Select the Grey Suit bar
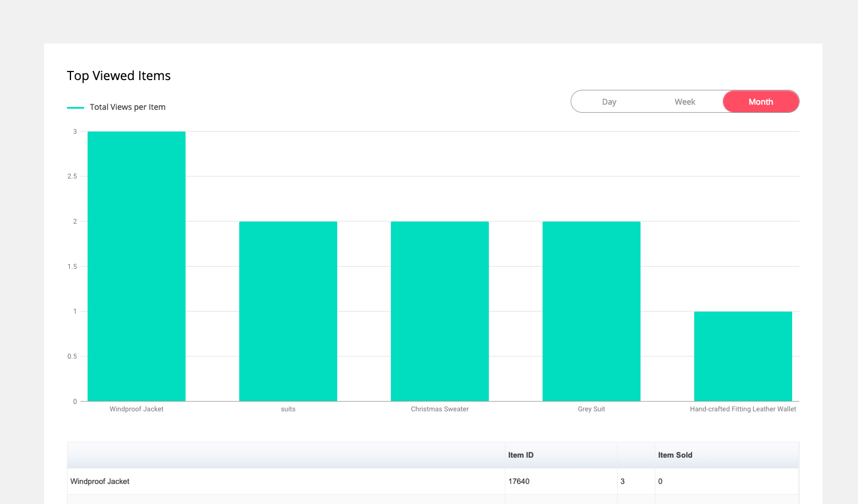Screen dimensions: 858x504 coord(591,311)
